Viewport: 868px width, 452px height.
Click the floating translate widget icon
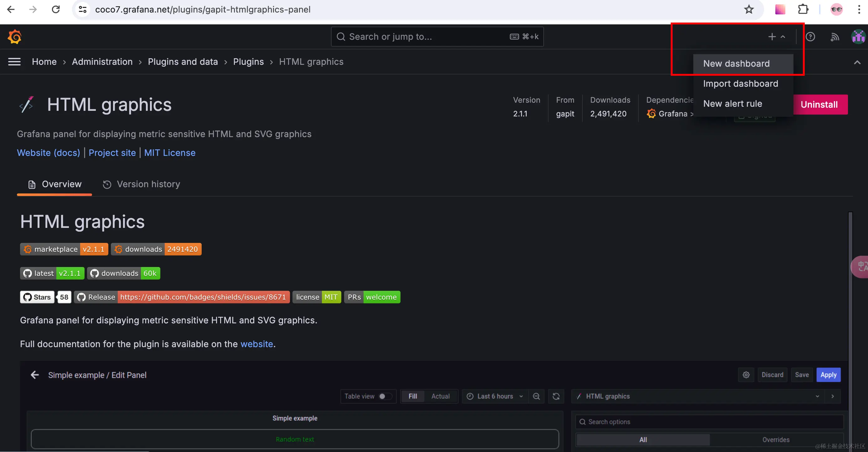point(860,267)
